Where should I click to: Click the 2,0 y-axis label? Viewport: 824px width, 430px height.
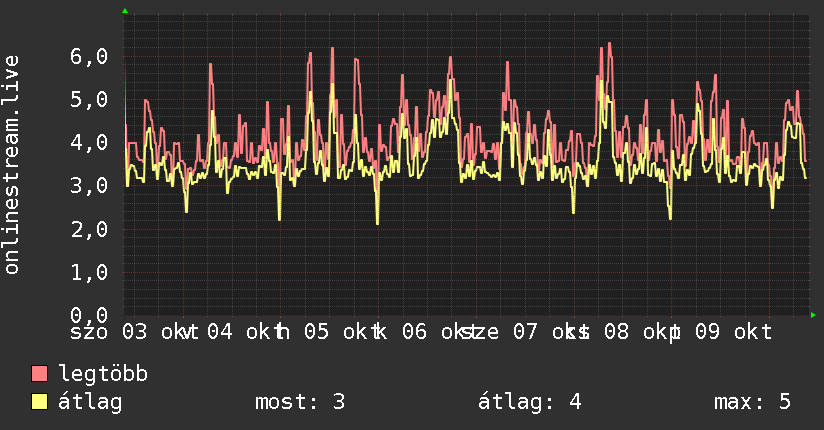[89, 229]
